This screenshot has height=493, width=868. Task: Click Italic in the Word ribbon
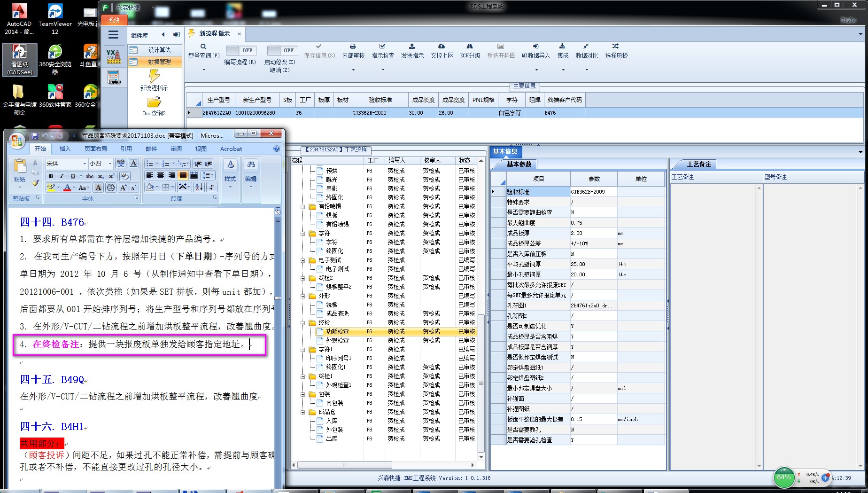point(62,176)
